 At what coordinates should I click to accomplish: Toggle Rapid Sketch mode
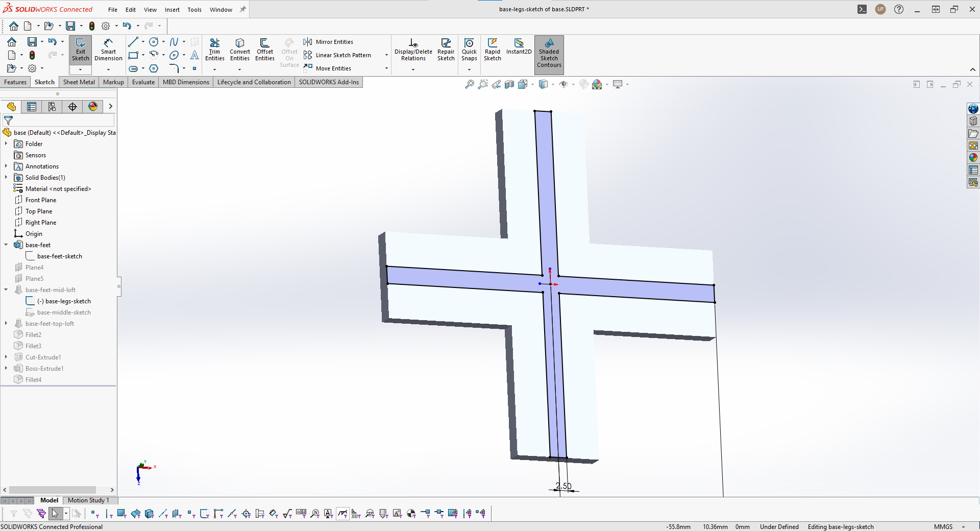(x=493, y=50)
